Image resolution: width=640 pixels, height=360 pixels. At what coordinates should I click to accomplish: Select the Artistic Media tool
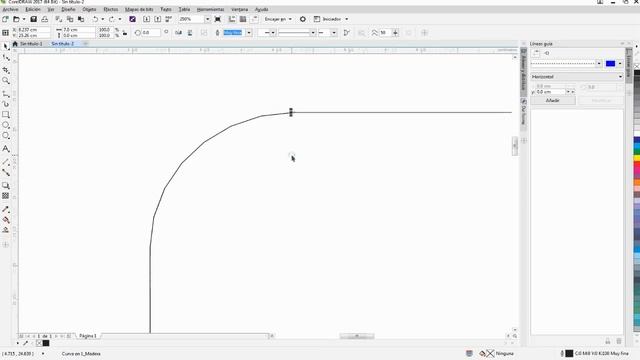point(6,104)
